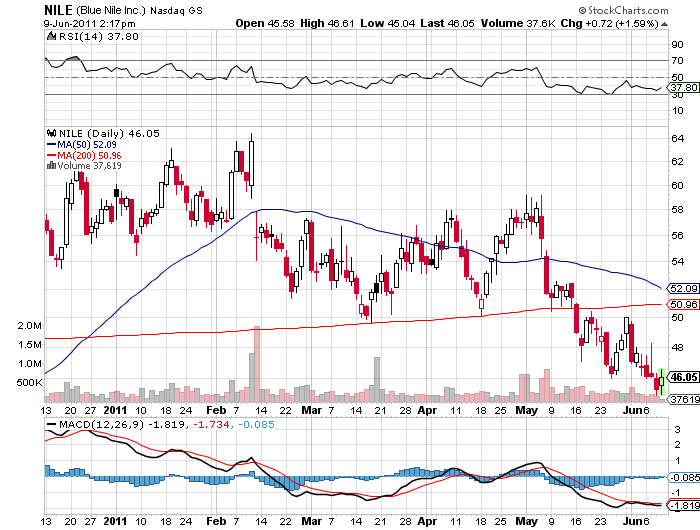Click the StockCharts.com copyright text
This screenshot has width=700, height=530.
coord(624,10)
